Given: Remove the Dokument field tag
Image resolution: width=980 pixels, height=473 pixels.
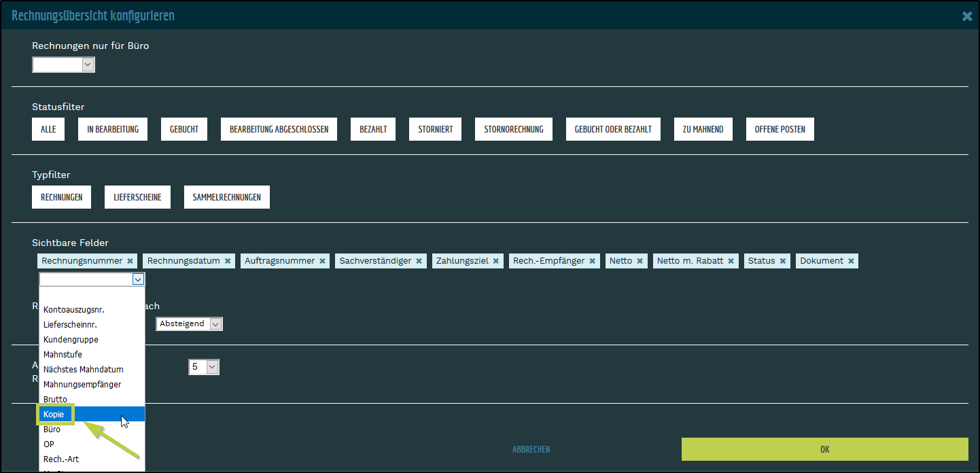Looking at the screenshot, I should tap(851, 261).
